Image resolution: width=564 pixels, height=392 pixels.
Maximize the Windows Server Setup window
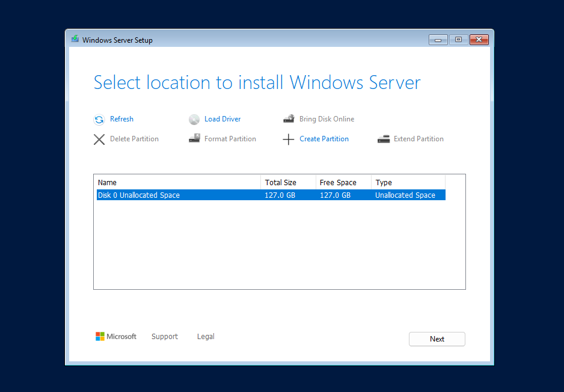point(458,40)
